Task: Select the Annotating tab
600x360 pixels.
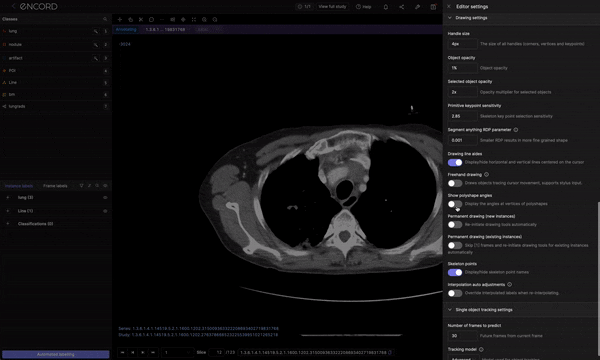Action: tap(126, 29)
